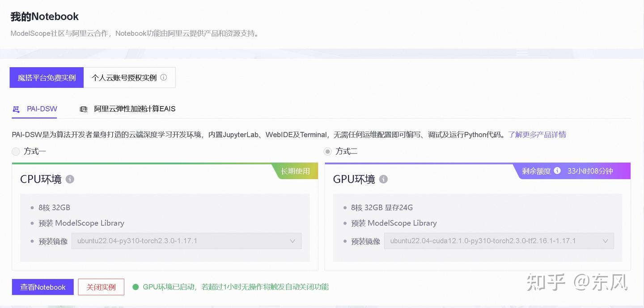This screenshot has width=644, height=308.
Task: Click the 阿里云弹性加速计算EAIS chip icon
Action: 84,109
